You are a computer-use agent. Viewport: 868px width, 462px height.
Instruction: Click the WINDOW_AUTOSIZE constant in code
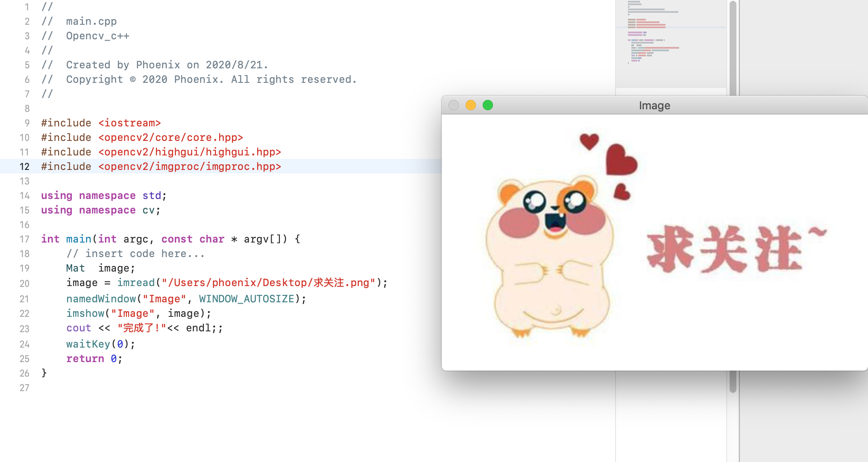point(246,299)
